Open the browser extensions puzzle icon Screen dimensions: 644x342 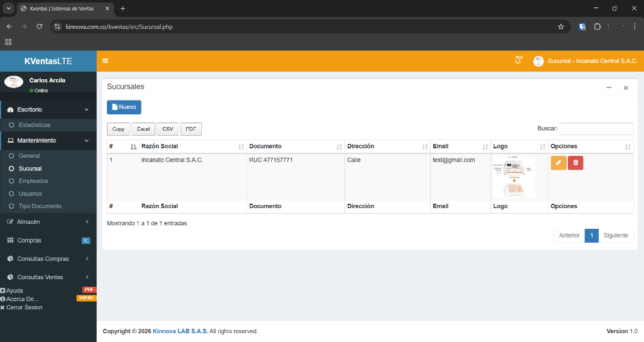coord(597,26)
